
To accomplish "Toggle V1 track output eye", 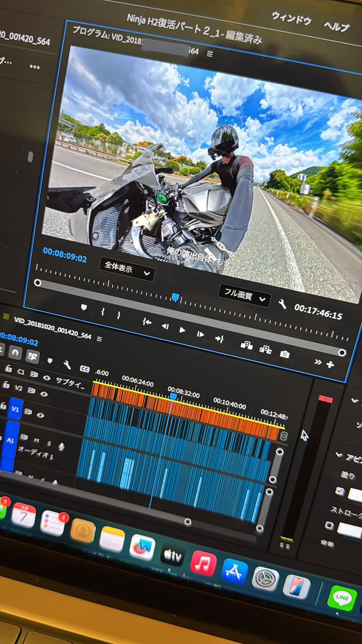I will pyautogui.click(x=41, y=415).
